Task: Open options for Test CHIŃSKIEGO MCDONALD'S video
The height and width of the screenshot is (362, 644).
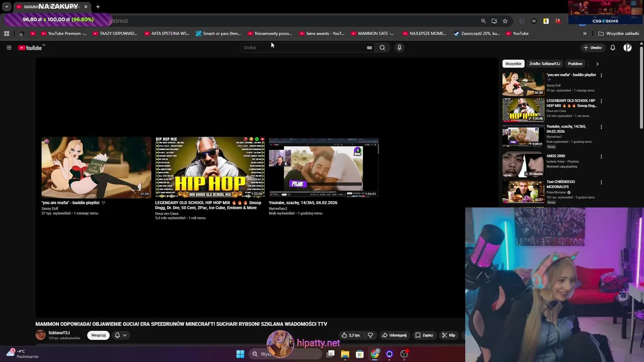Action: (601, 183)
